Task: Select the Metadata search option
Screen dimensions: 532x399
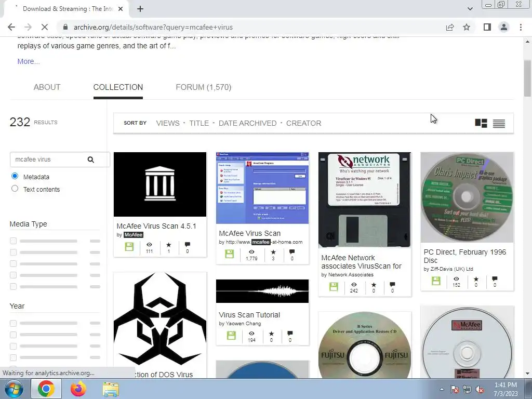Action: [15, 176]
